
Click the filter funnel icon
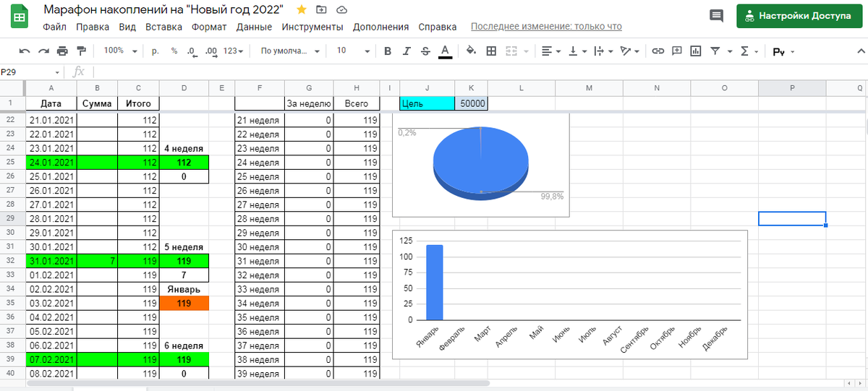(x=715, y=51)
